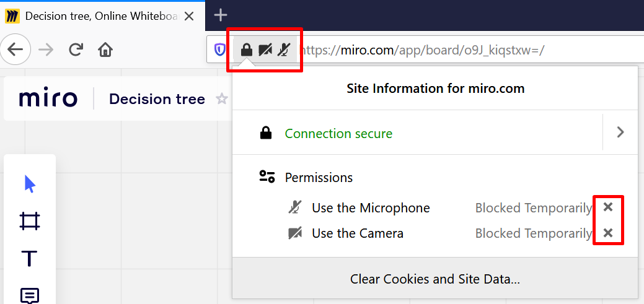
Task: Click the padlock icon in address bar
Action: pyautogui.click(x=247, y=50)
